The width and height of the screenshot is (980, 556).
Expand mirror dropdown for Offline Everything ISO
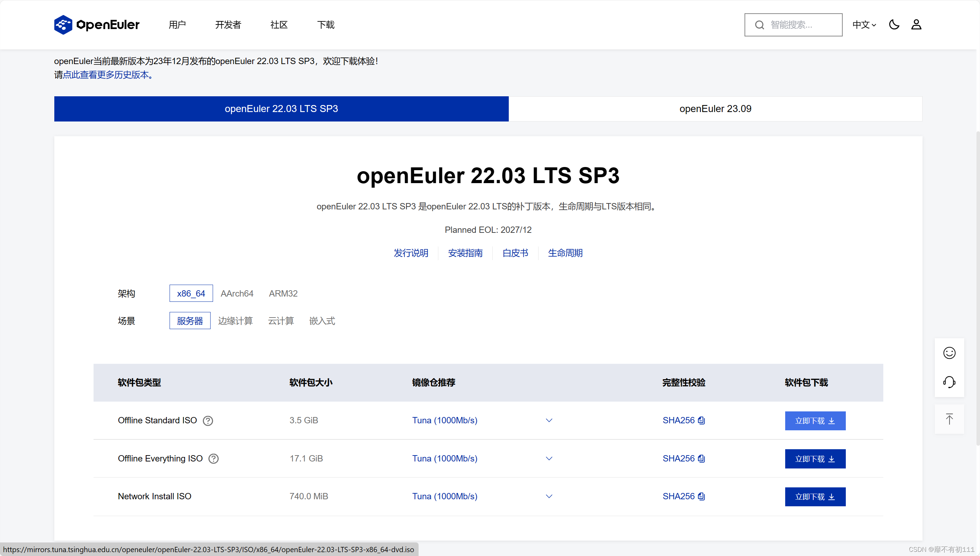pos(549,459)
